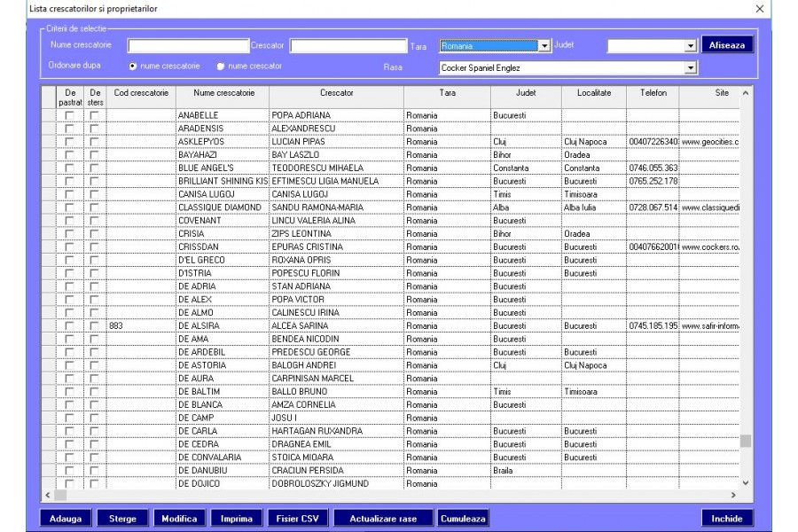
Task: Open the Tara dropdown showing Romania
Action: (544, 46)
